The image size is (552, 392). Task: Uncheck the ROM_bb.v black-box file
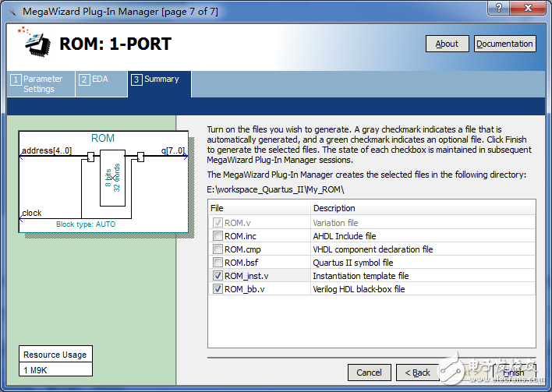[218, 289]
